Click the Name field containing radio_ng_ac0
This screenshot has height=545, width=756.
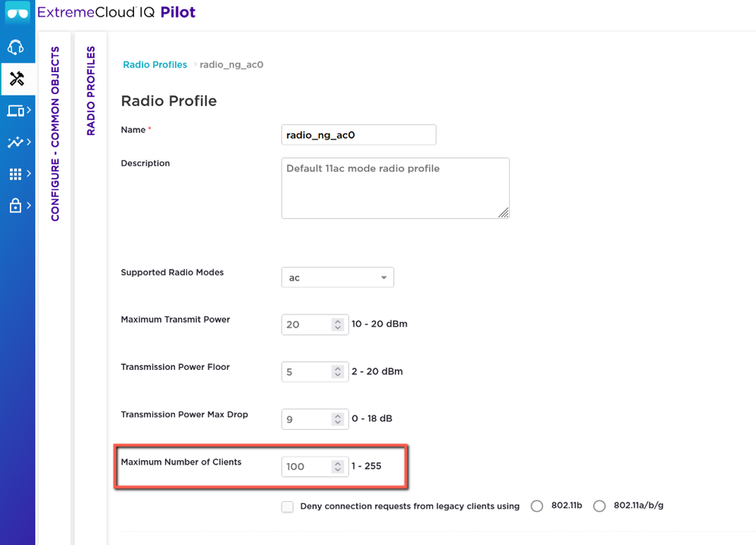point(358,135)
